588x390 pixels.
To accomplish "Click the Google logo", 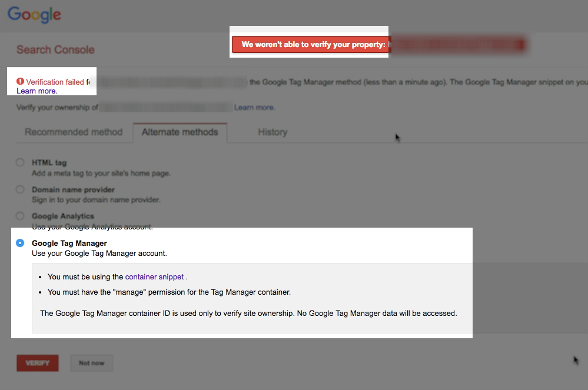I will pos(34,15).
